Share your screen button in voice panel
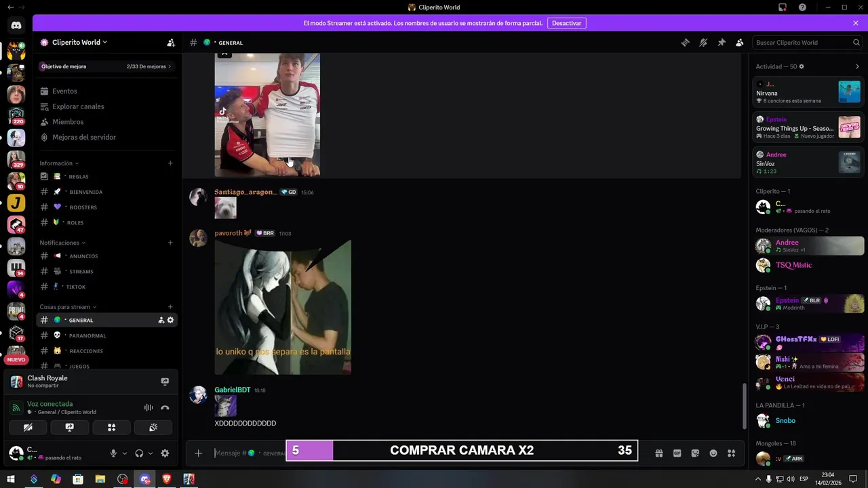The width and height of the screenshot is (868, 488). pos(69,428)
